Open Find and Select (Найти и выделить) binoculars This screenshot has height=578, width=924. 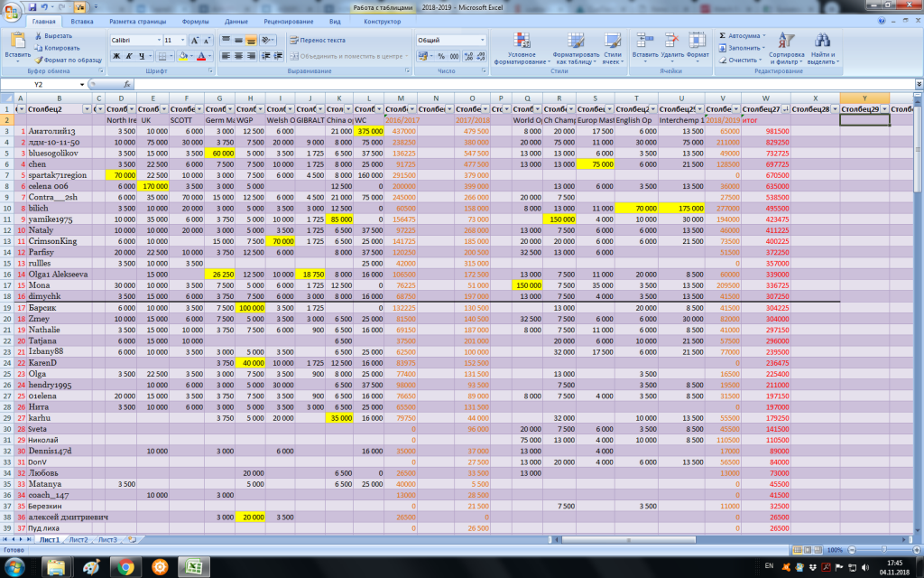click(x=822, y=41)
